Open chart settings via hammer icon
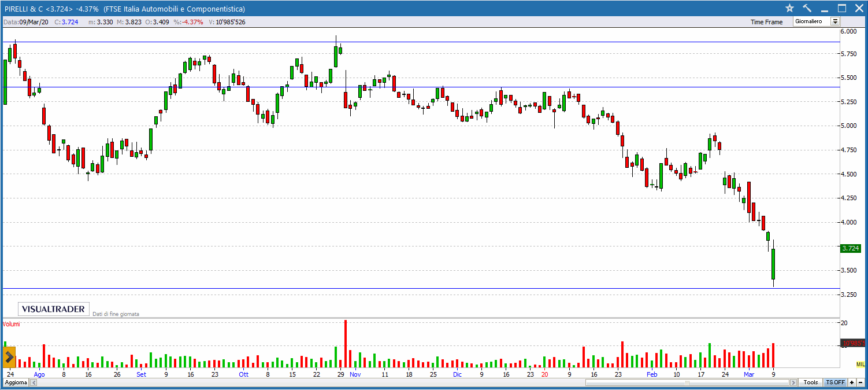The width and height of the screenshot is (868, 390). [x=807, y=8]
